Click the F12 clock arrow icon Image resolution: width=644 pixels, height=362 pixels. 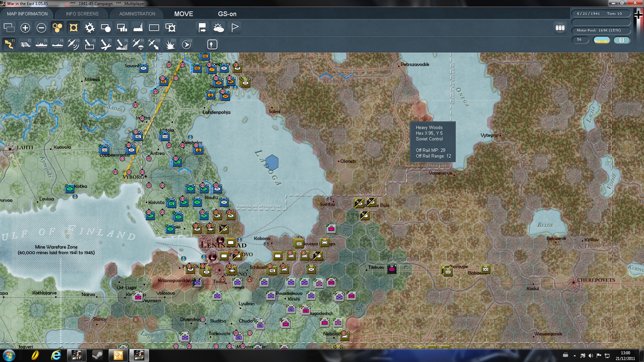click(x=186, y=44)
